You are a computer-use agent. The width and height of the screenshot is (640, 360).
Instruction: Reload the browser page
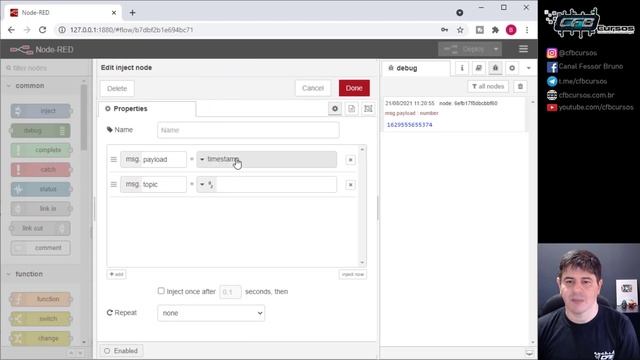(x=42, y=30)
